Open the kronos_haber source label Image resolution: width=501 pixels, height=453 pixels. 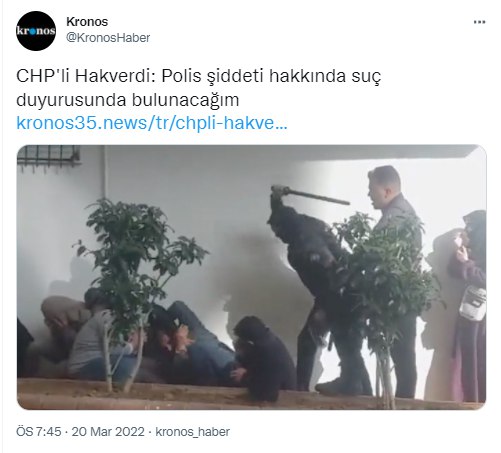(x=193, y=432)
